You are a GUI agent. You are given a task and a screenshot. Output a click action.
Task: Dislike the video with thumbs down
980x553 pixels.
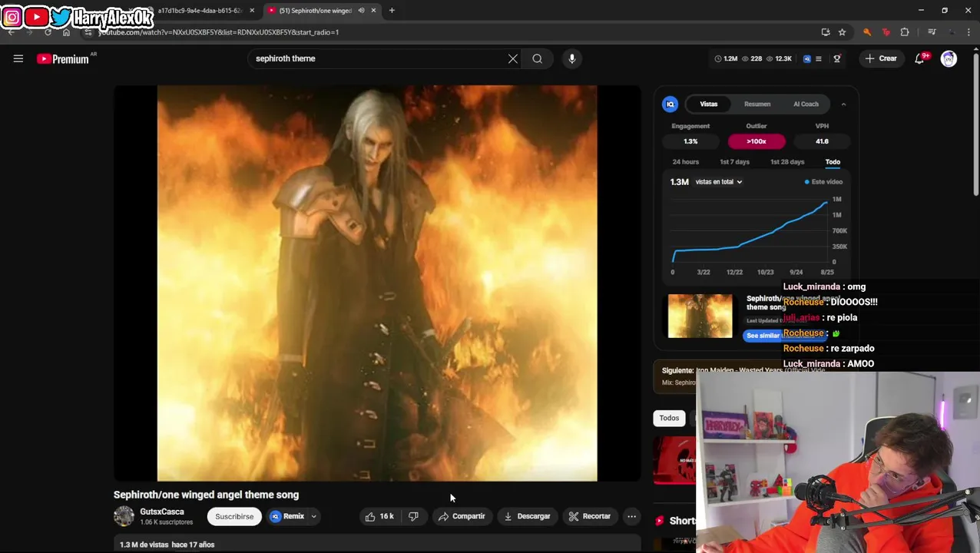click(x=413, y=516)
